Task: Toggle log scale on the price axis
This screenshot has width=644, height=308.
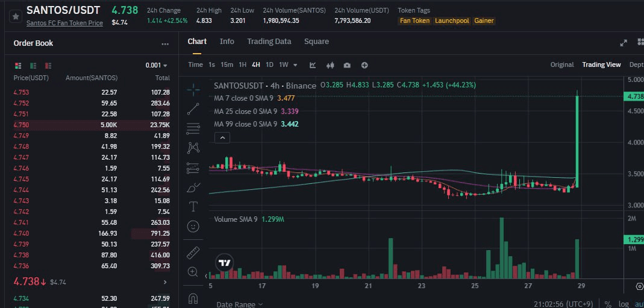Action: click(623, 304)
